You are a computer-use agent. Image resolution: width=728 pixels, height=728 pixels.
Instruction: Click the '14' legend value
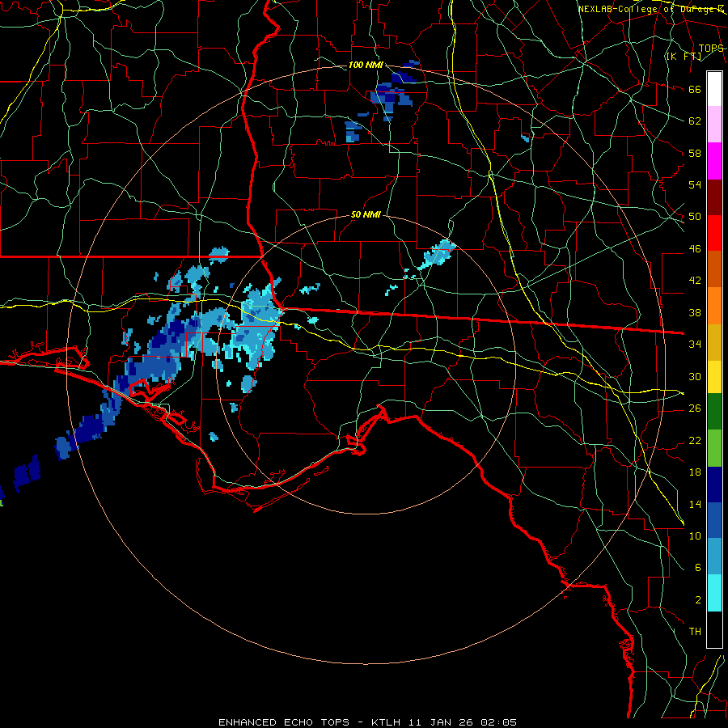point(695,504)
